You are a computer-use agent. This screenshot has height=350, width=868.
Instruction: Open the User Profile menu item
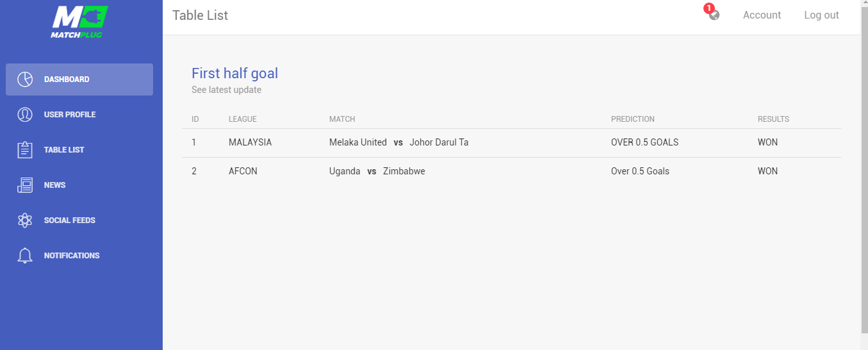click(x=79, y=115)
